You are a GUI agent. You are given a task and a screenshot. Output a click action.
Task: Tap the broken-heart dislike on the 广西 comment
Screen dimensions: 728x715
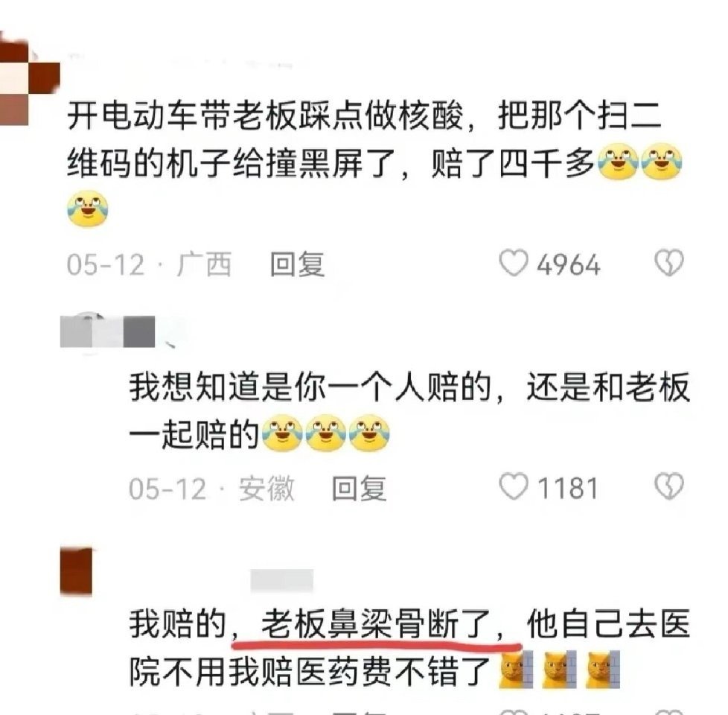point(669,263)
